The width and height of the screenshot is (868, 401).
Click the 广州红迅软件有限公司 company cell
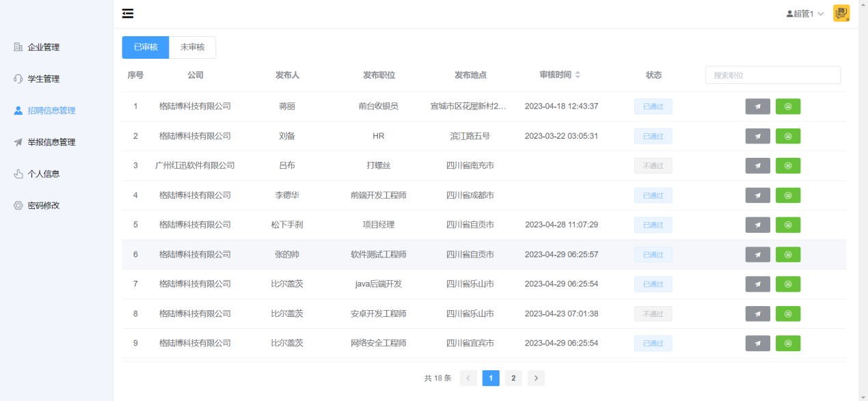pyautogui.click(x=195, y=165)
